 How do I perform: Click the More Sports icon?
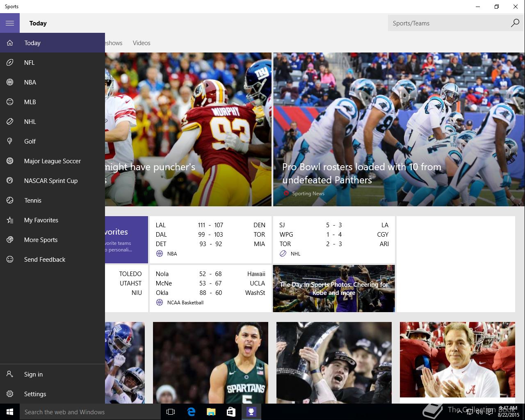click(10, 240)
